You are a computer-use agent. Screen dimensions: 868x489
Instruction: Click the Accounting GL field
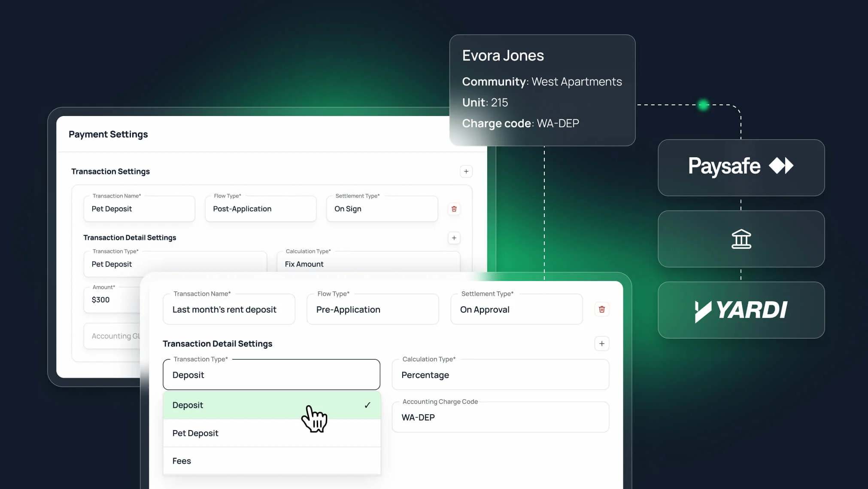112,336
